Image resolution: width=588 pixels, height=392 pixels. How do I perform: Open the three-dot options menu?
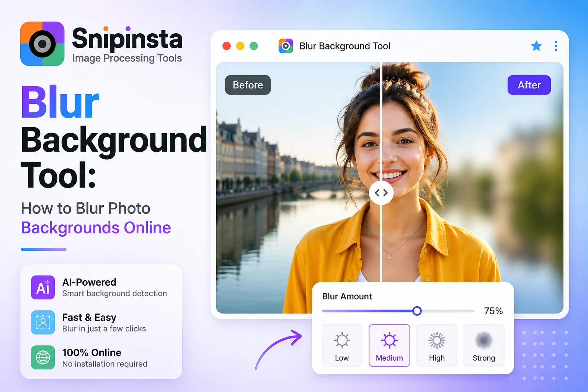(556, 46)
